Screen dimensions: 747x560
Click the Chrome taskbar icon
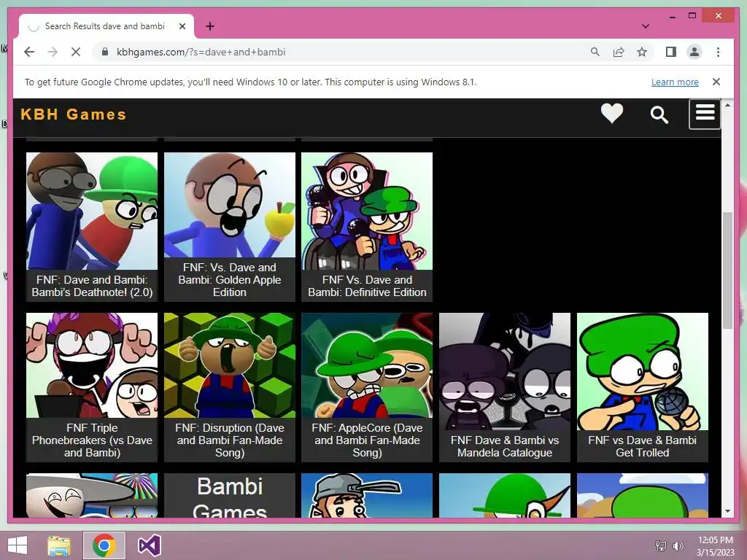click(x=104, y=545)
